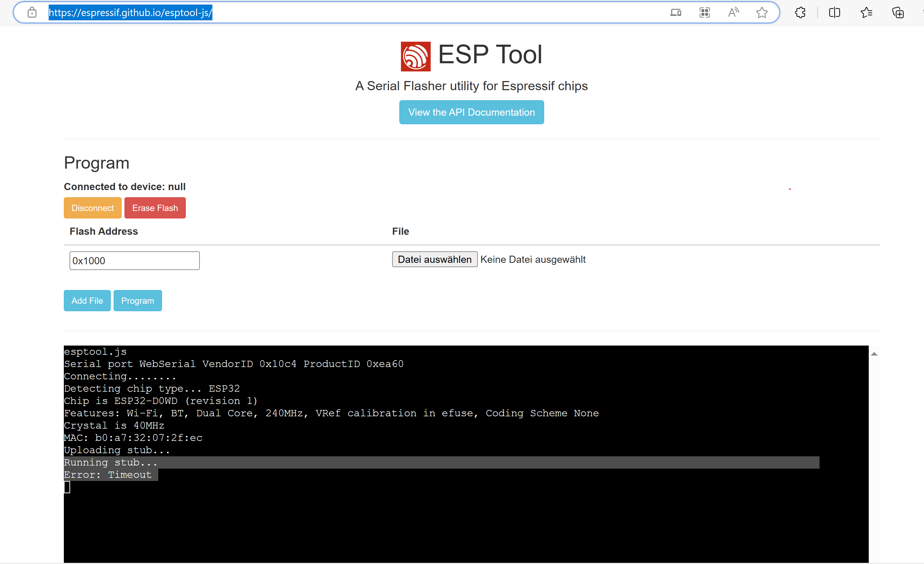Open split screen view
This screenshot has height=564, width=924.
pos(834,12)
